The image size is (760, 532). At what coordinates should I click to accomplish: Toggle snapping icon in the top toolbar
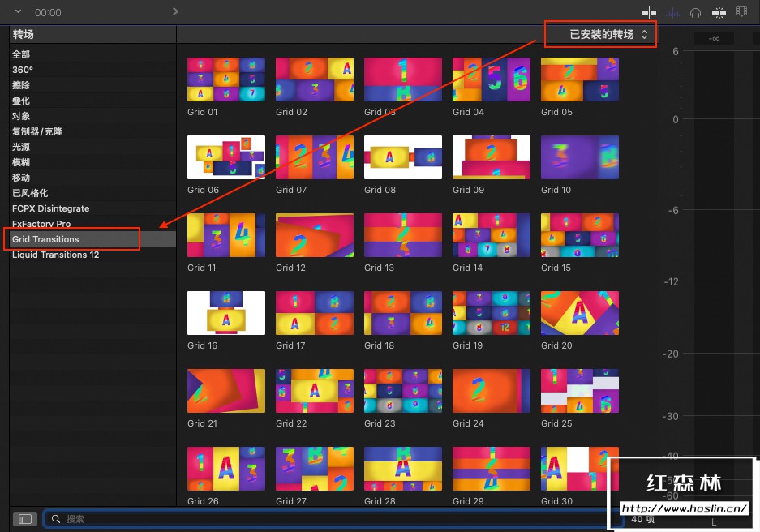(719, 13)
